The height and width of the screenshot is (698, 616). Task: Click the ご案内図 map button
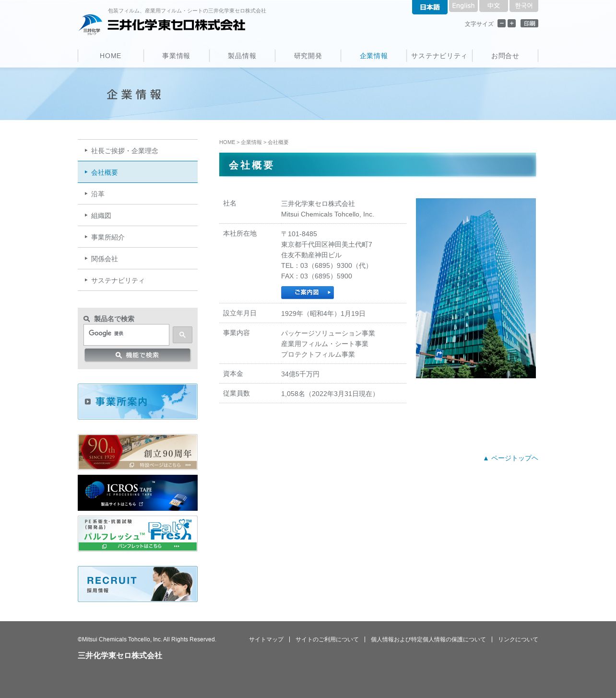[x=308, y=292]
